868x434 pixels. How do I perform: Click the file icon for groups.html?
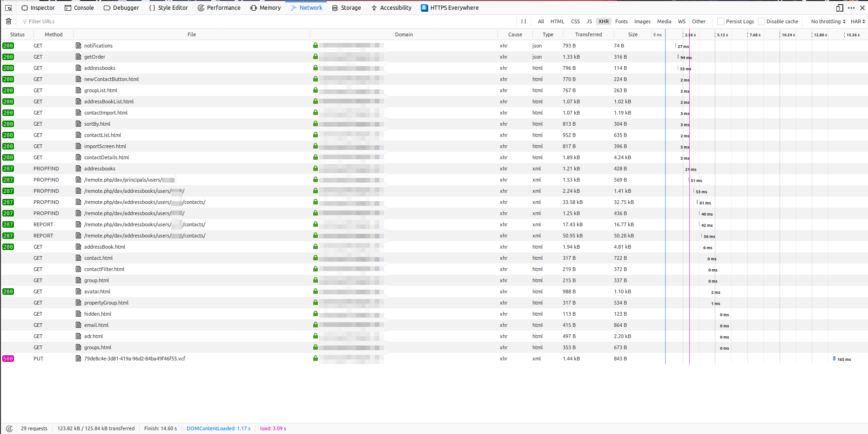point(79,347)
